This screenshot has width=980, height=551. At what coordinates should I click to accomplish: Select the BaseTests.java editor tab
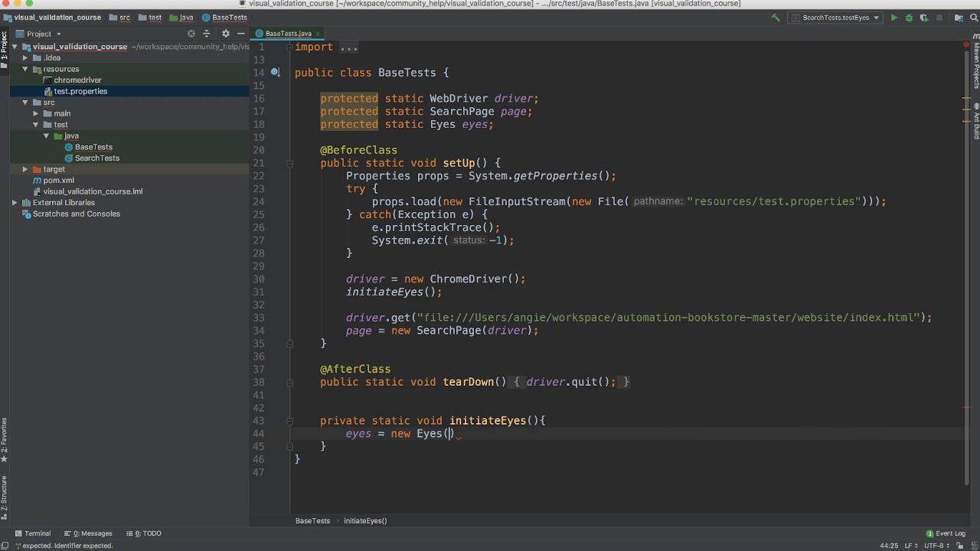288,34
